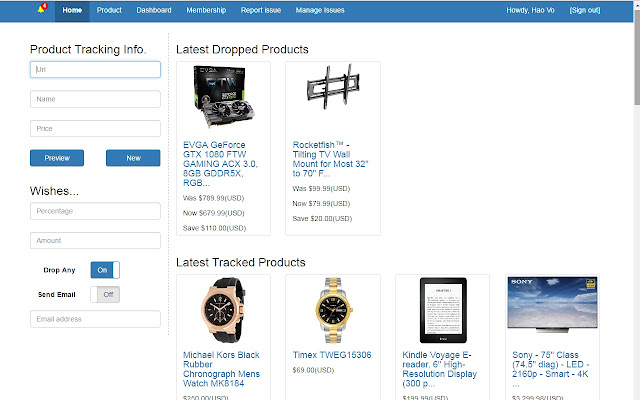
Task: Open the Dashboard page
Action: (x=154, y=10)
